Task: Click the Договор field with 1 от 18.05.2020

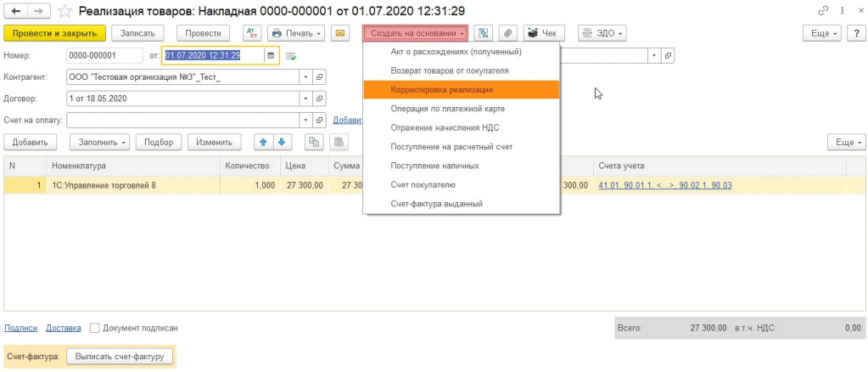Action: [182, 99]
